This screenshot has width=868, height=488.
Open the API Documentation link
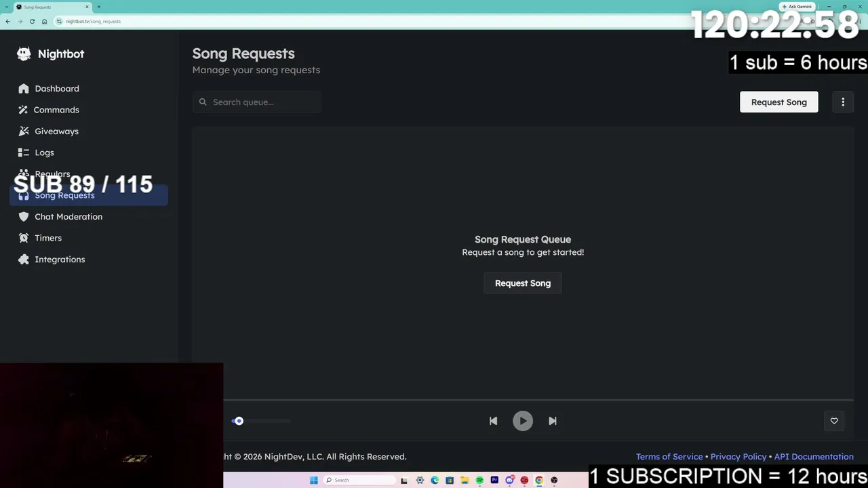(814, 457)
